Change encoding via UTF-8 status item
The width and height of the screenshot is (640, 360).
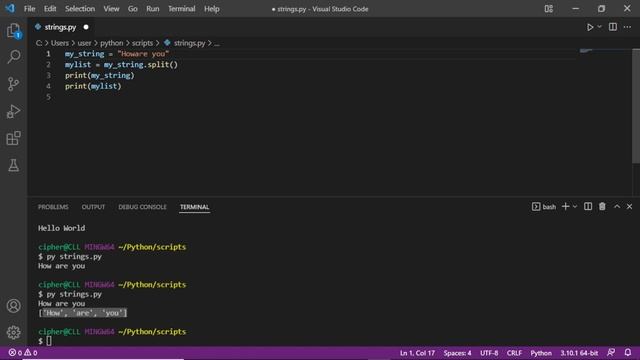point(489,353)
